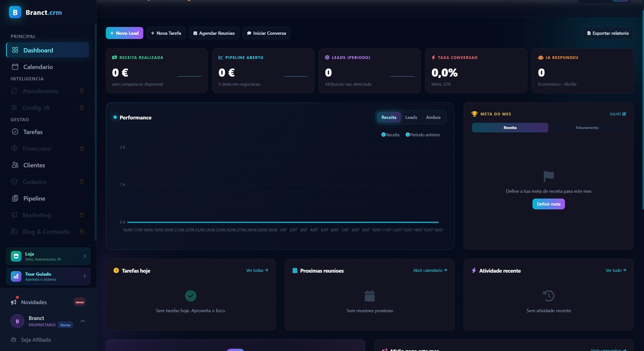Click the Atividade recente lightning icon
This screenshot has width=644, height=351.
(474, 270)
